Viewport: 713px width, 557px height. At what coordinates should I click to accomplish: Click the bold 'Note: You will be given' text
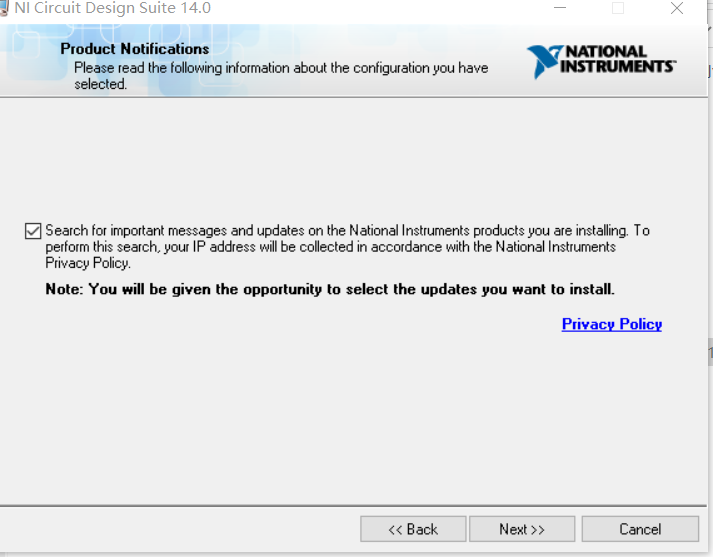[330, 289]
